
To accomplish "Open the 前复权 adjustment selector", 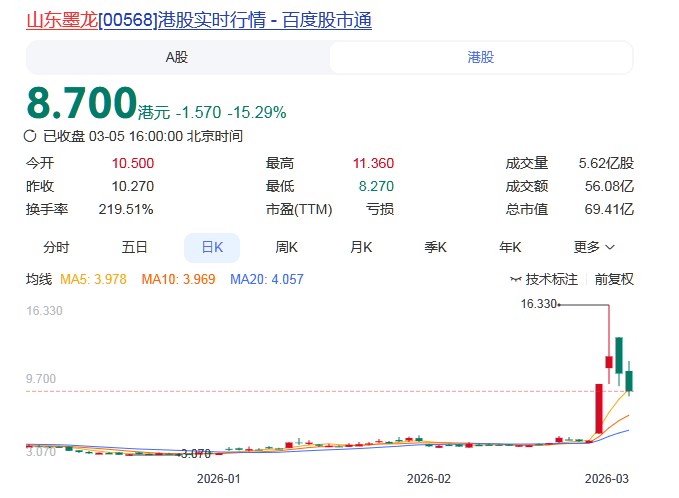I will pyautogui.click(x=614, y=279).
